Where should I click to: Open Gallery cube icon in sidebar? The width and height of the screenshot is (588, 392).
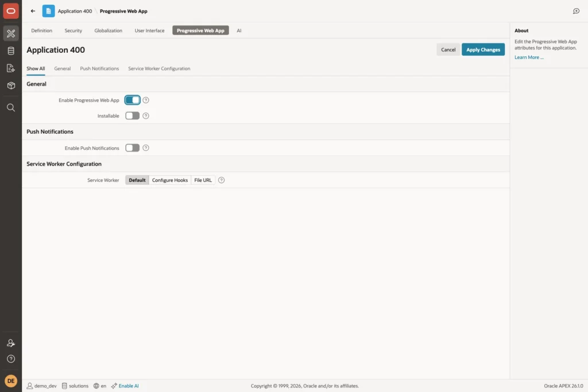[11, 86]
